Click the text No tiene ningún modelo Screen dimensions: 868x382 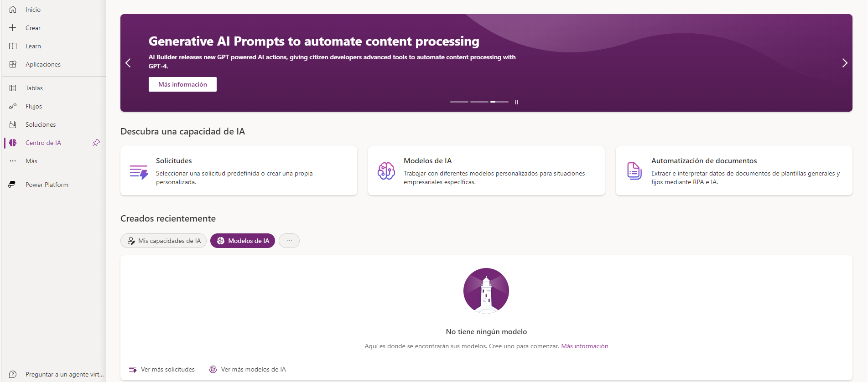click(486, 332)
